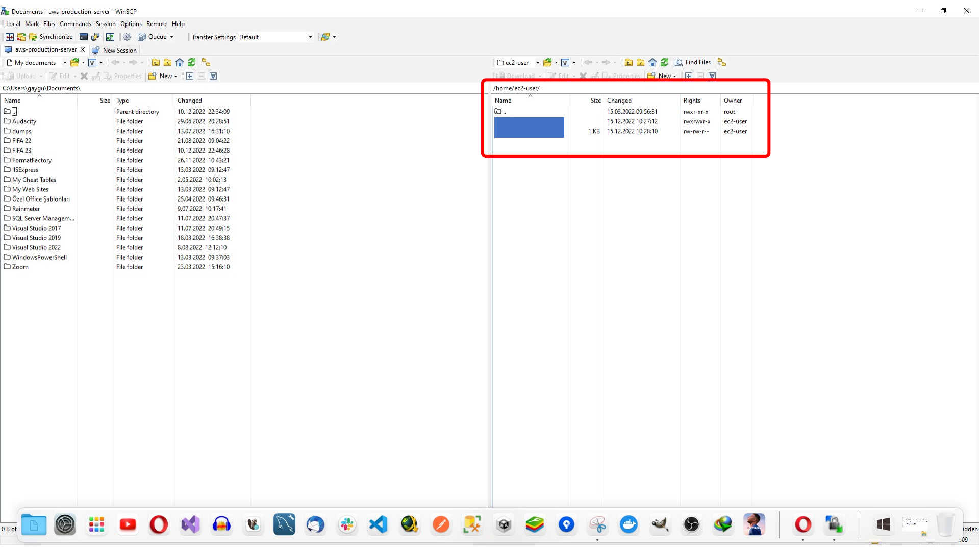
Task: Open local panel filter icon
Action: [x=92, y=62]
